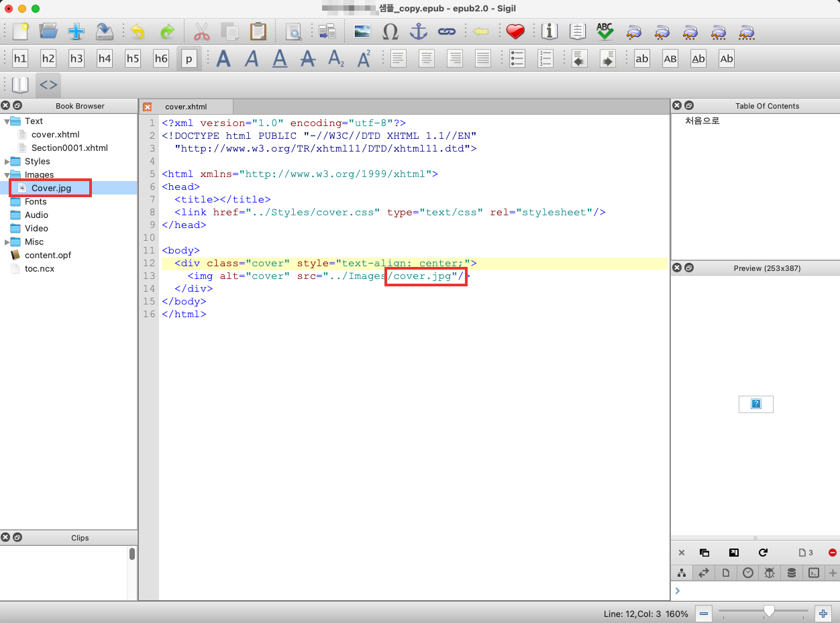Screen dimensions: 840x623
Task: Switch to Book View icon
Action: pos(20,85)
